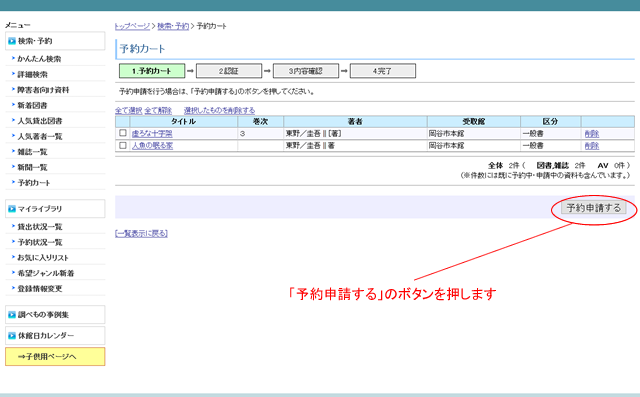This screenshot has height=397, width=640.
Task: Open the 新着図書 menu item
Action: [x=32, y=105]
